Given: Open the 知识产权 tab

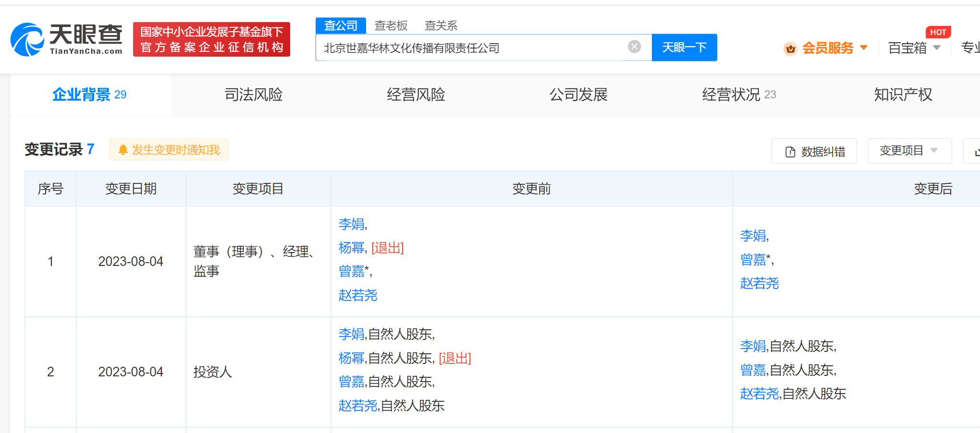Looking at the screenshot, I should click(903, 95).
